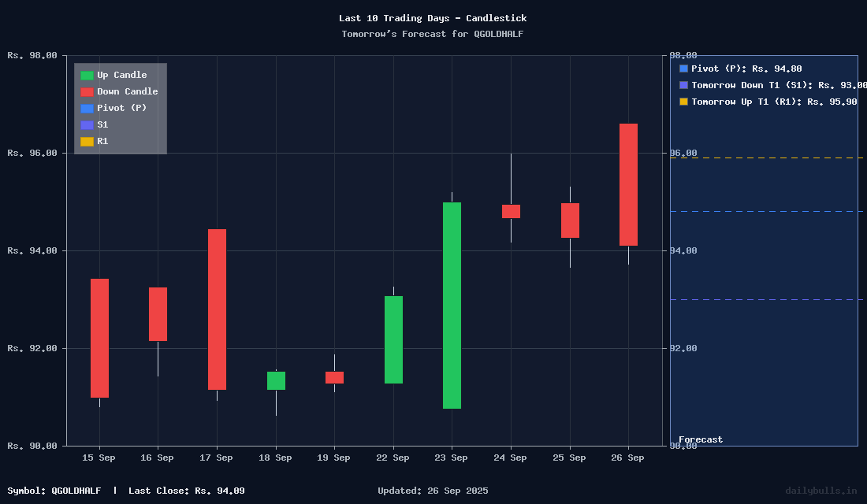The image size is (867, 504).
Task: Click the purple S1 legend swatch
Action: [x=87, y=125]
